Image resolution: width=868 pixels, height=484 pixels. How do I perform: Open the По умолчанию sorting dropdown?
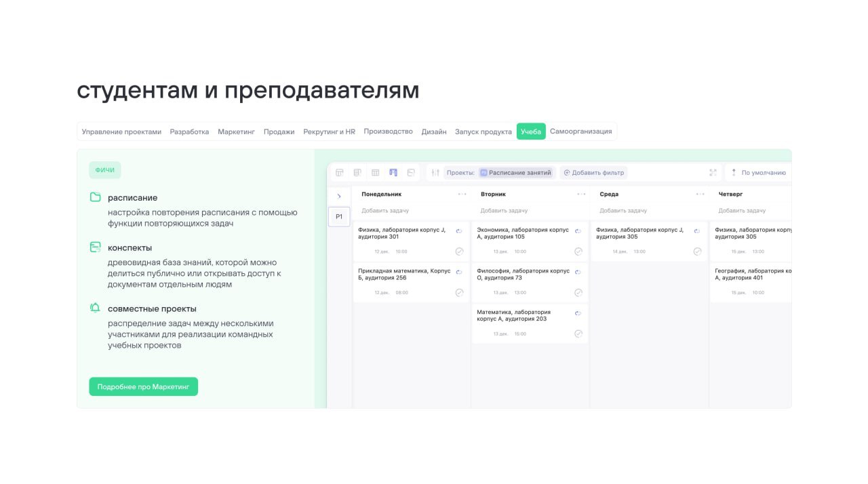point(758,173)
